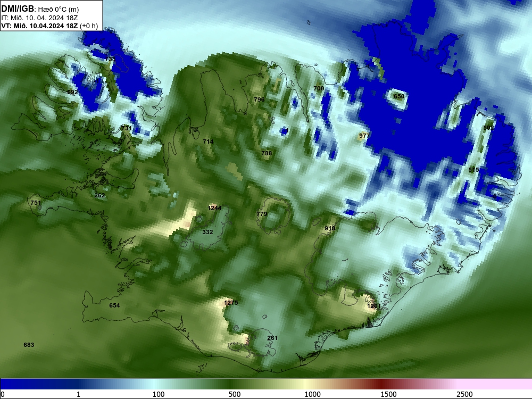Click the VT valid time line

click(x=49, y=26)
